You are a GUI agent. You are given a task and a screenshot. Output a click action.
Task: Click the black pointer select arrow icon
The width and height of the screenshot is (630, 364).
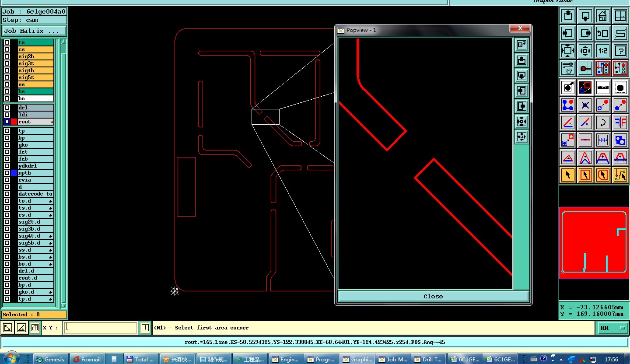pos(568,175)
